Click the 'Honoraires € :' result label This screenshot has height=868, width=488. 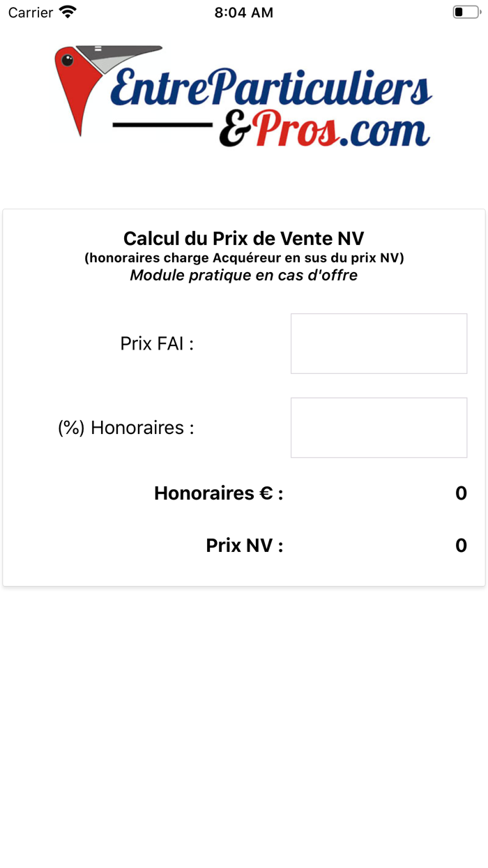(x=219, y=493)
